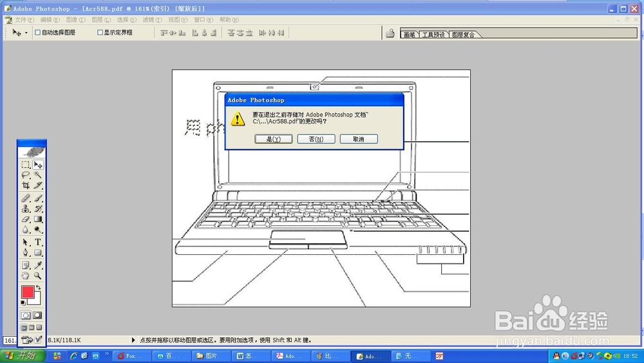
Task: Click the red foreground color swatch
Action: (x=28, y=292)
